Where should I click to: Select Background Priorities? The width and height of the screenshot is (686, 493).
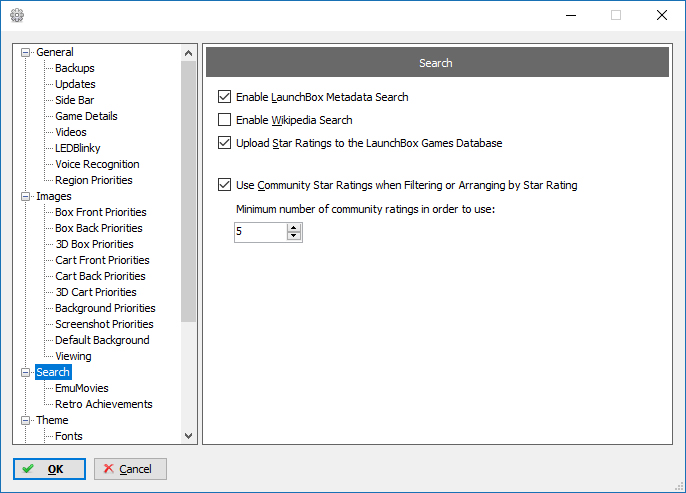tap(105, 308)
